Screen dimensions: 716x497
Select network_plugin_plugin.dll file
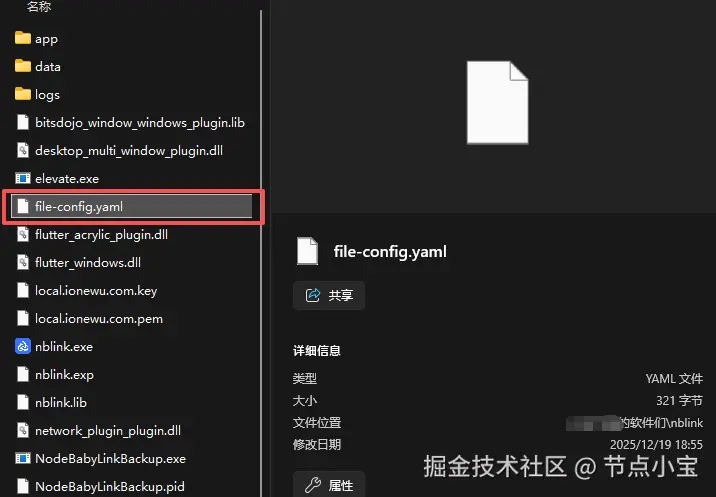pos(99,430)
